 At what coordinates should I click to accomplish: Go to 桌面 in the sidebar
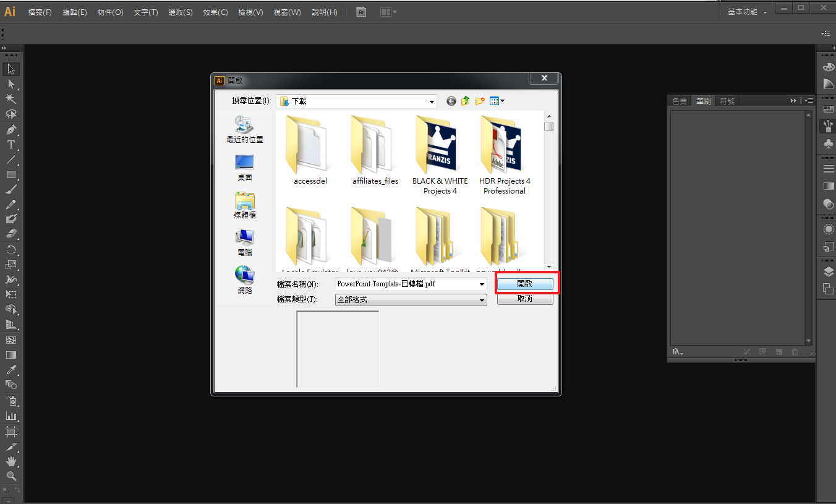[245, 168]
